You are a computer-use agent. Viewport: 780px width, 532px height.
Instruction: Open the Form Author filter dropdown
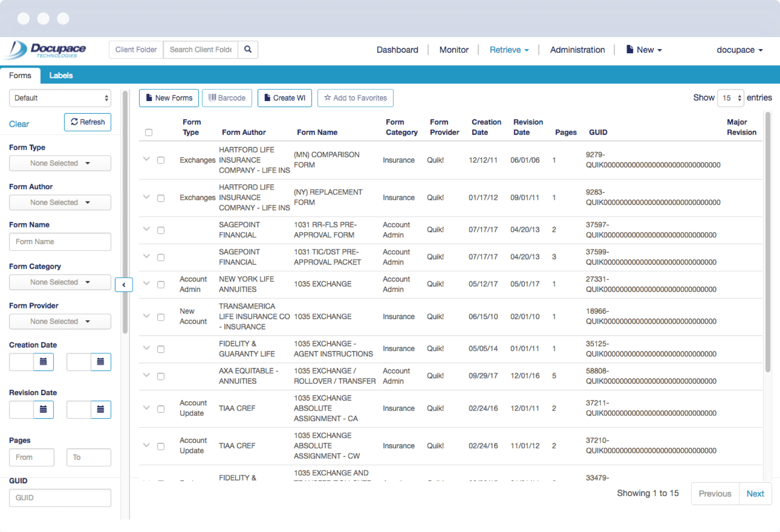[60, 202]
